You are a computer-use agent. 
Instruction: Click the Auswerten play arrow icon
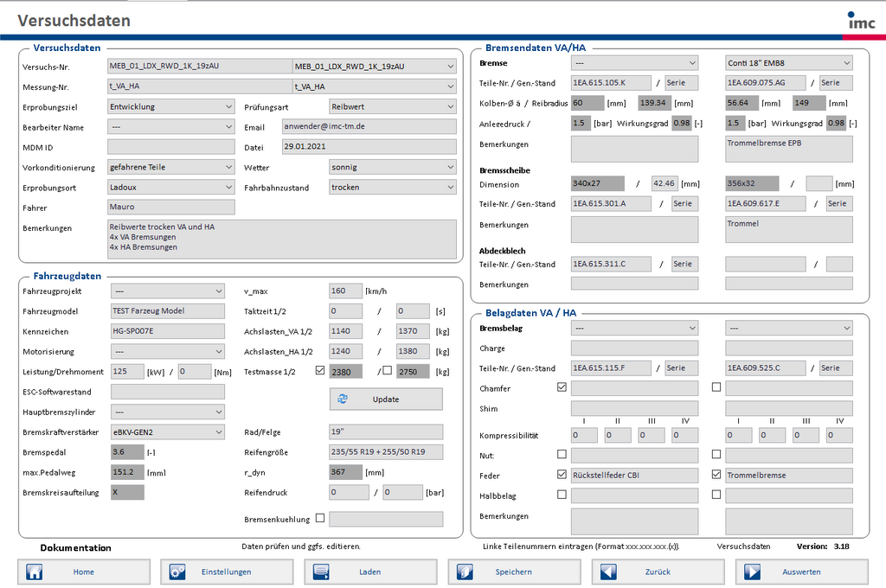[752, 572]
